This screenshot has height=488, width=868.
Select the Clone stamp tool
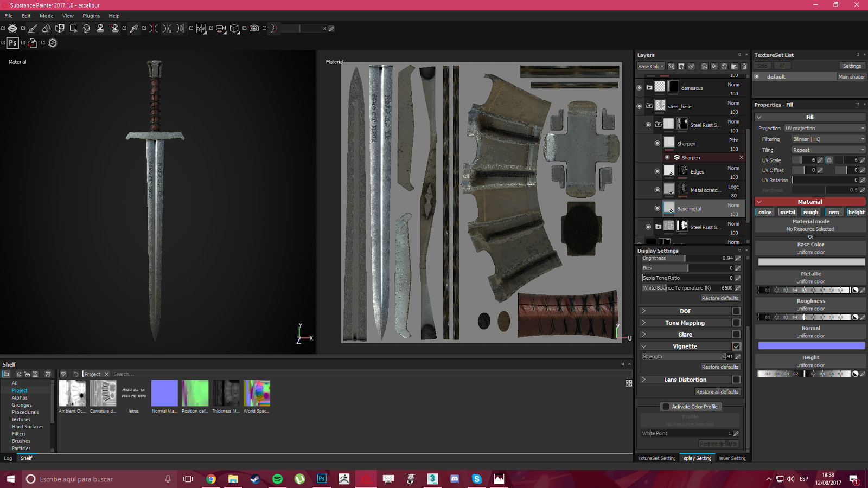point(100,29)
